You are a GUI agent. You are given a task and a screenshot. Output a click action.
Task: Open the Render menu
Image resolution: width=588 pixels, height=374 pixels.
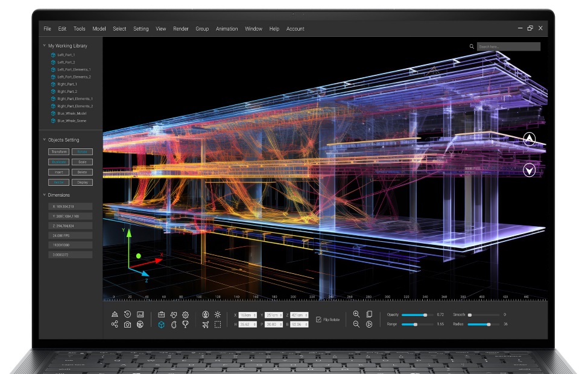click(181, 29)
